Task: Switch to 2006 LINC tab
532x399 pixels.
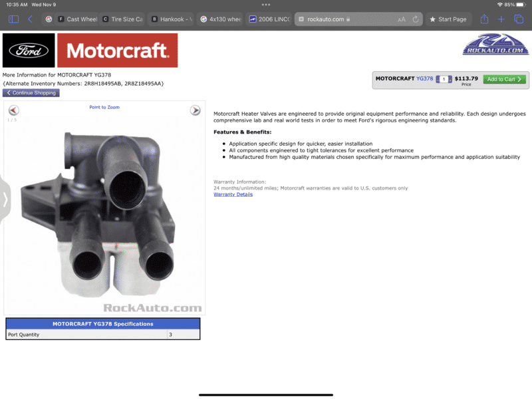Action: (269, 19)
